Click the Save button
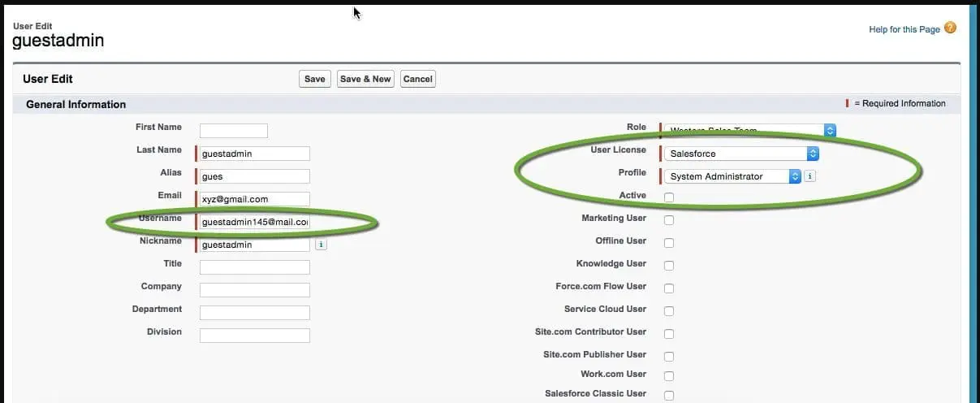Image resolution: width=980 pixels, height=403 pixels. 315,79
